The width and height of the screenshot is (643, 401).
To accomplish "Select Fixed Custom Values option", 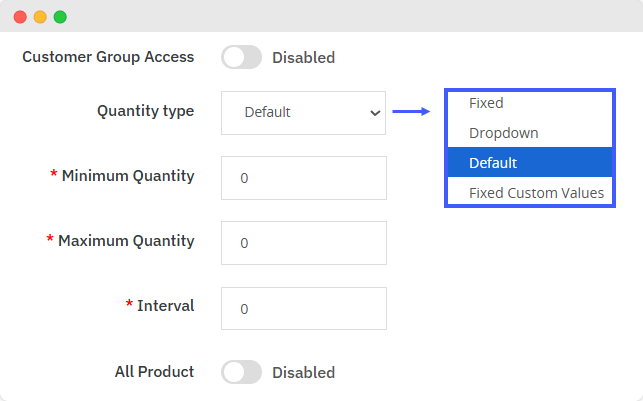I will pyautogui.click(x=536, y=192).
